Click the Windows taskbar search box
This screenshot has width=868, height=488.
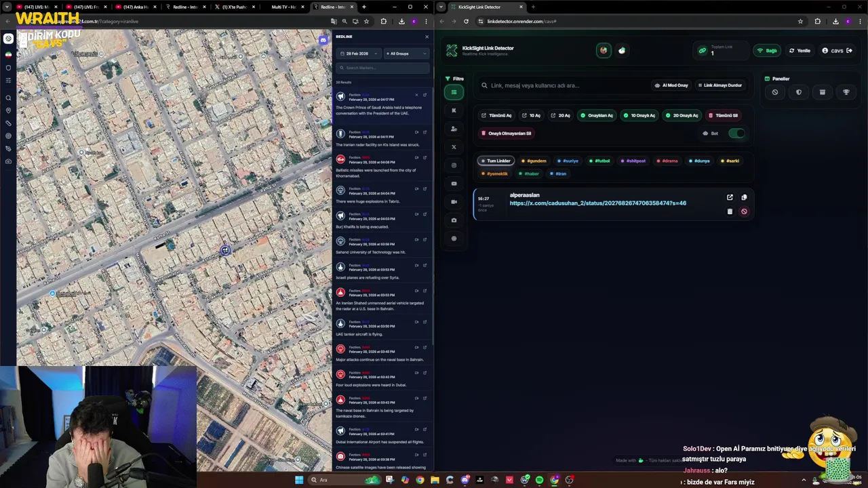point(344,480)
